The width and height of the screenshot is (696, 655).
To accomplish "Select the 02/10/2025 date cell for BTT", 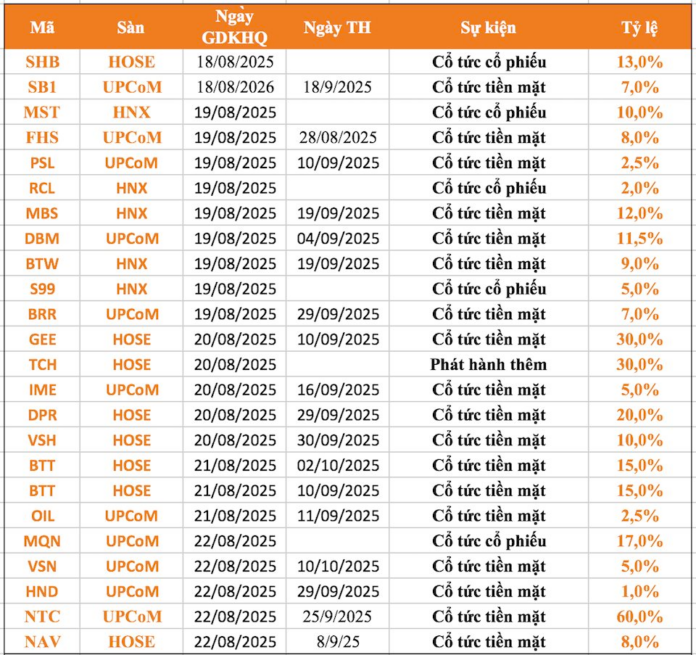I will click(x=337, y=465).
